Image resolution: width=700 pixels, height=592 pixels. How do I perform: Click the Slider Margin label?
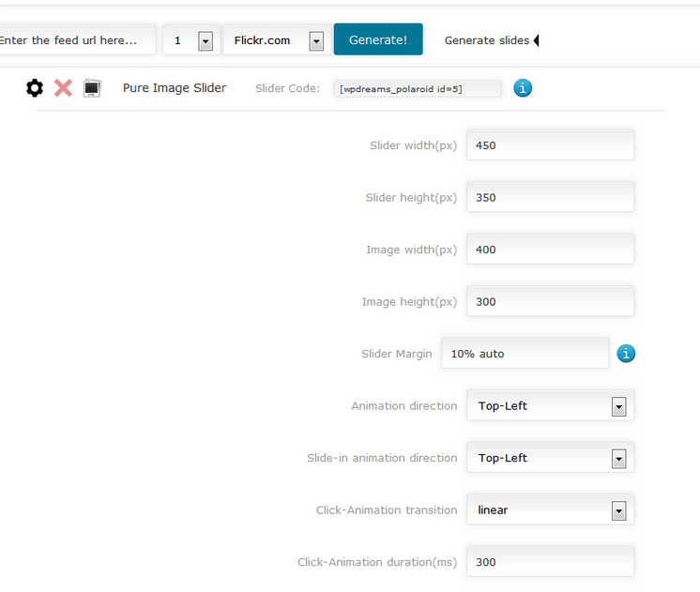click(x=396, y=354)
